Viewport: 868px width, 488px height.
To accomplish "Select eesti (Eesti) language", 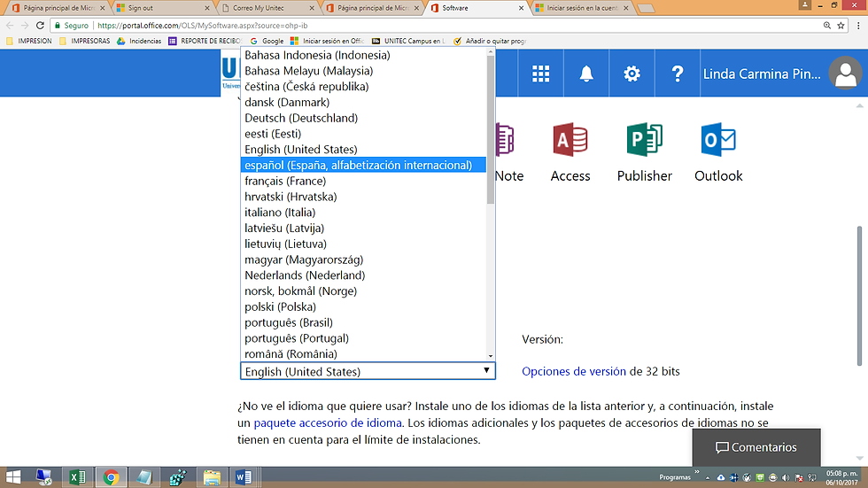I will coord(364,134).
